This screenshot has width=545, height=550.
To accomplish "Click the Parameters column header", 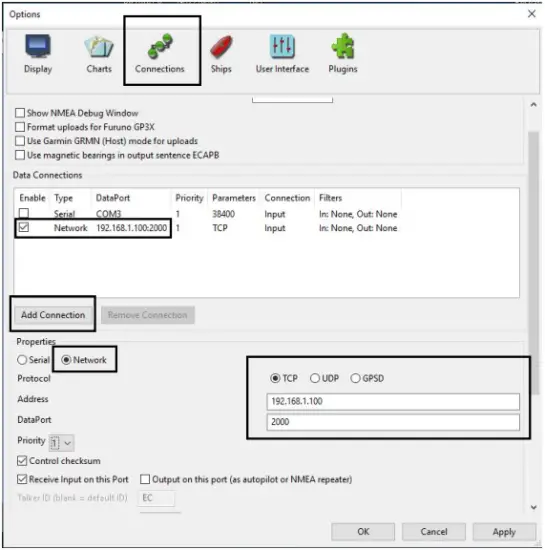I will coord(234,198).
